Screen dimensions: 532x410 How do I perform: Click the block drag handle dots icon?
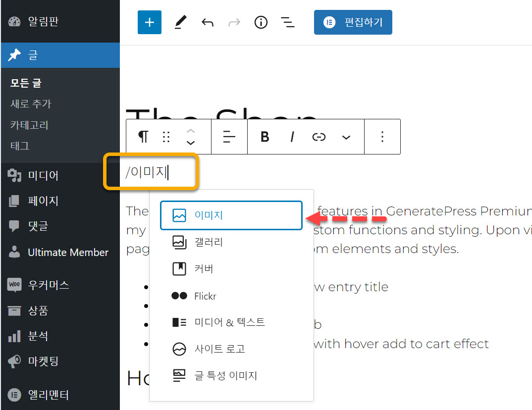tap(166, 137)
